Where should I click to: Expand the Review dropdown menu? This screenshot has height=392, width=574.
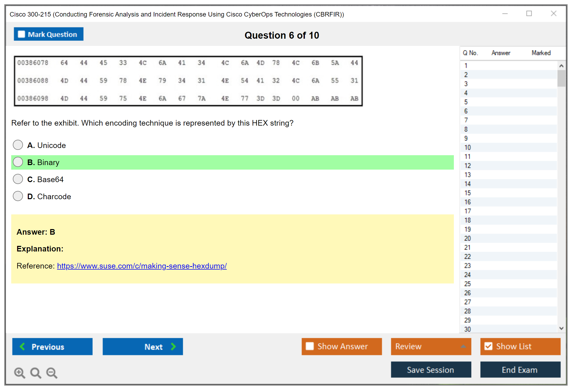pos(463,346)
